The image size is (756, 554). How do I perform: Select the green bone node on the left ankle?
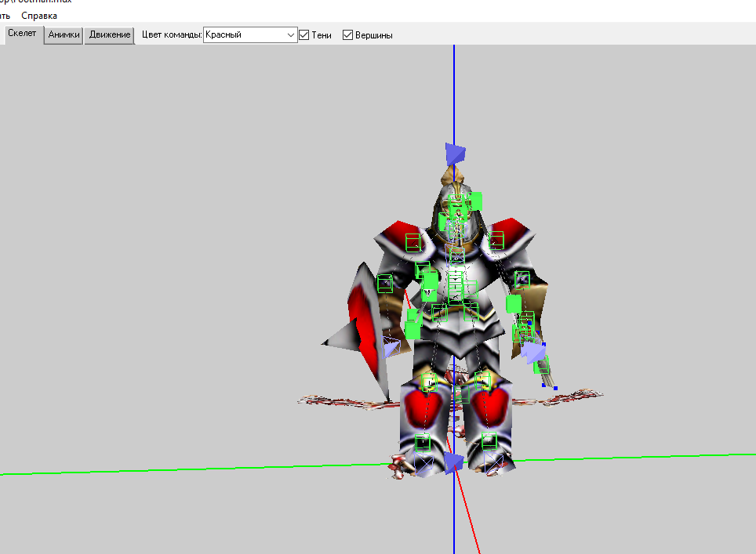coord(423,442)
